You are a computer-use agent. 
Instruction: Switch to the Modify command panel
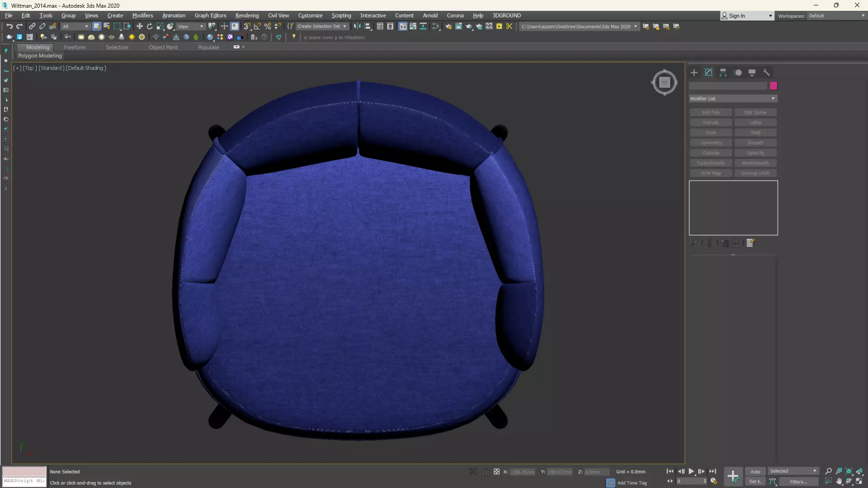pos(708,72)
